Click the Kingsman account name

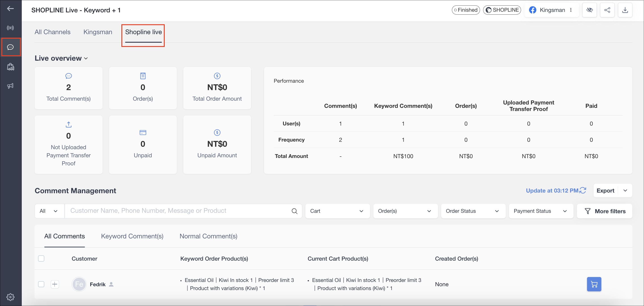(552, 10)
